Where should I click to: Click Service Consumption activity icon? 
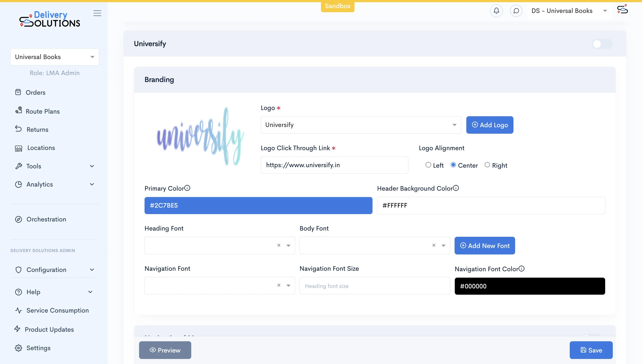18,310
